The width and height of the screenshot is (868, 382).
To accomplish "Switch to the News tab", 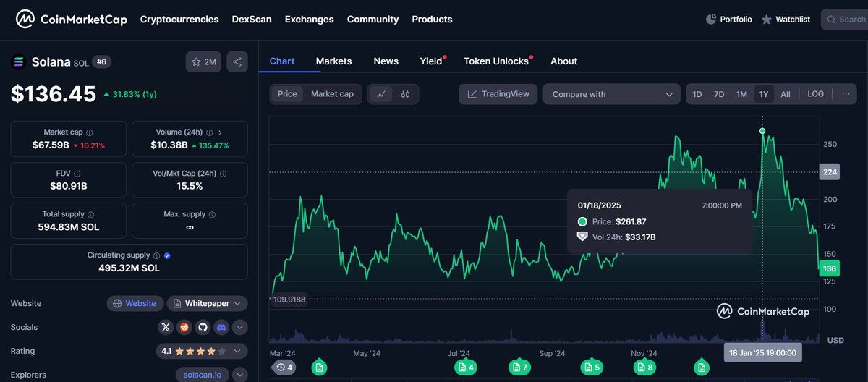I will tap(386, 61).
